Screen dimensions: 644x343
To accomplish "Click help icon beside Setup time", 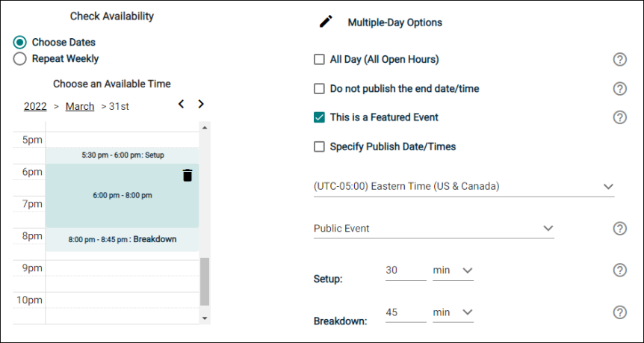I will click(x=619, y=271).
